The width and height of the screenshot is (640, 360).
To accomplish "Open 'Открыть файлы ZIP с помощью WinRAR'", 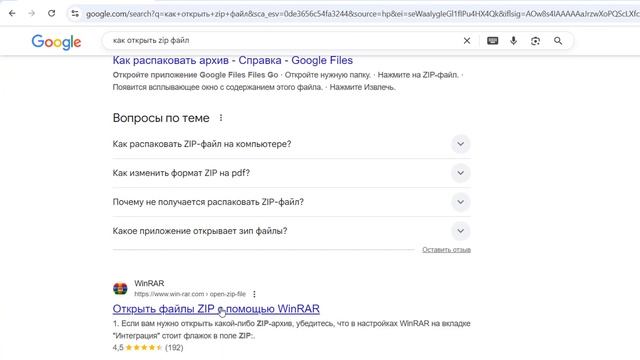I will [x=216, y=309].
